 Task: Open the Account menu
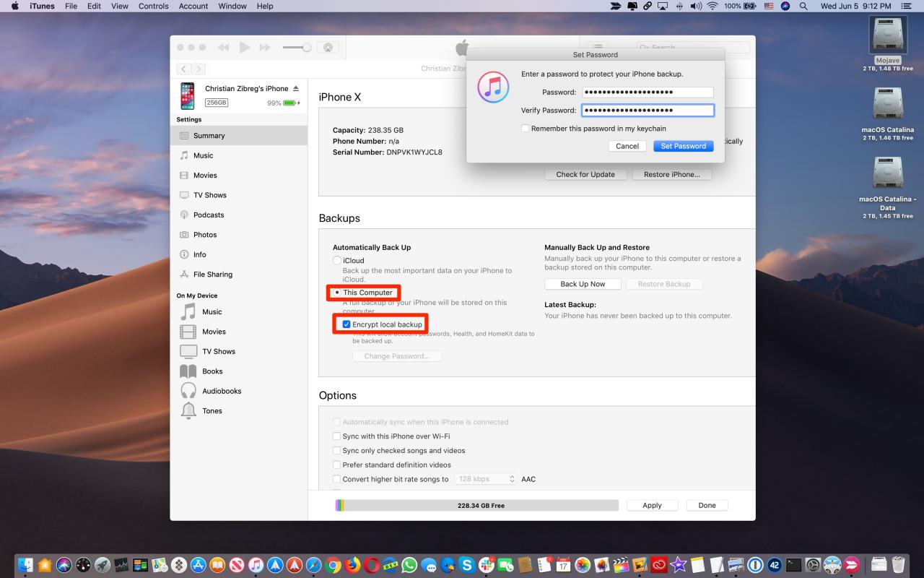pos(193,6)
